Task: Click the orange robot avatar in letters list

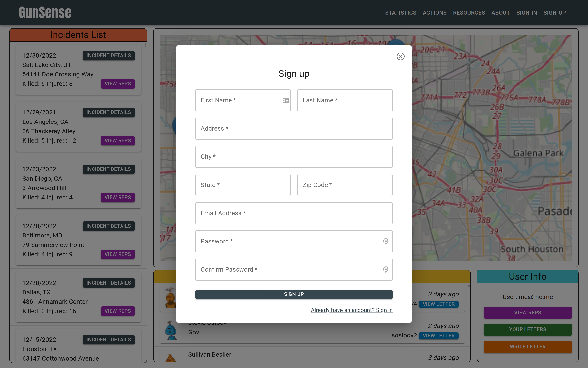Action: click(170, 298)
